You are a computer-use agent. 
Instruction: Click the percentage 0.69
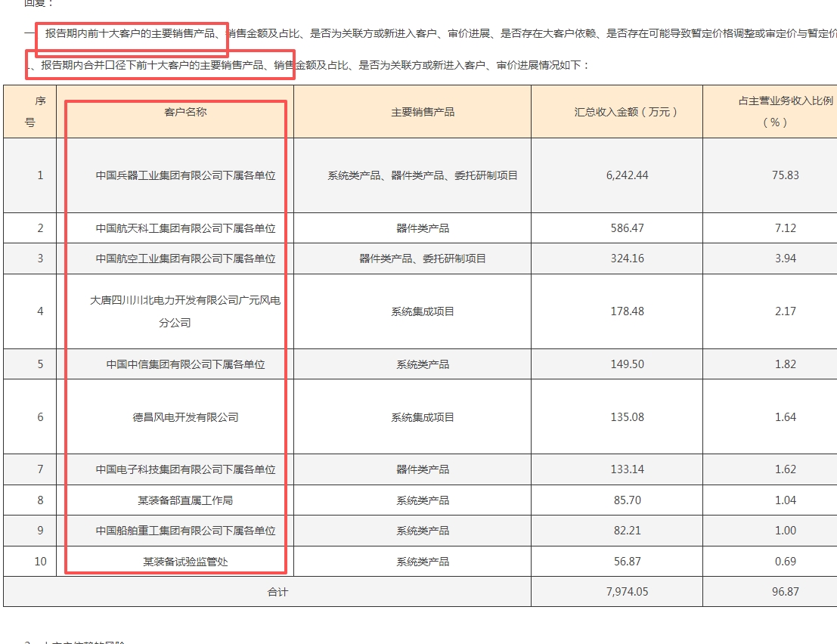pos(786,562)
